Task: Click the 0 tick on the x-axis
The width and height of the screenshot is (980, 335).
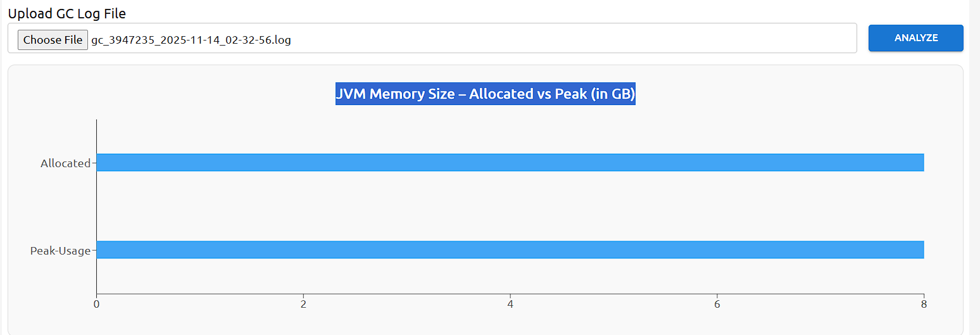Action: click(96, 304)
